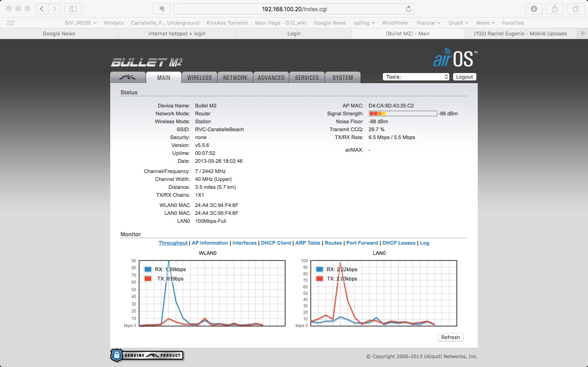Go forward with Safari's forward arrow
This screenshot has width=588, height=367.
pos(54,9)
